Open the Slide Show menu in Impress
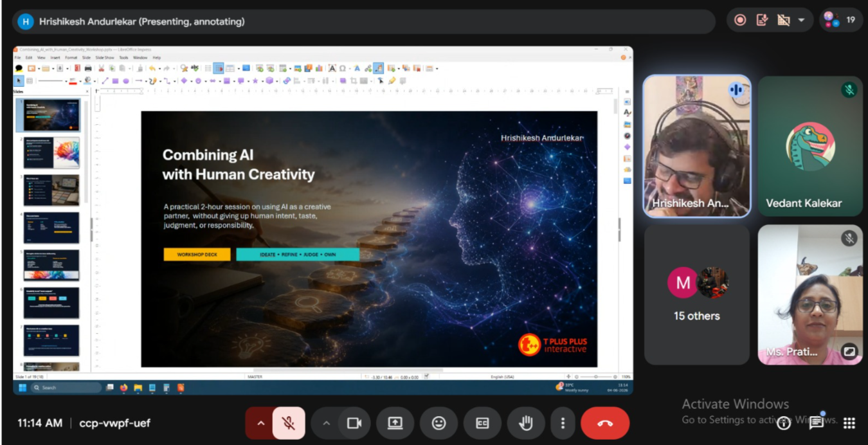This screenshot has width=868, height=445. (104, 58)
